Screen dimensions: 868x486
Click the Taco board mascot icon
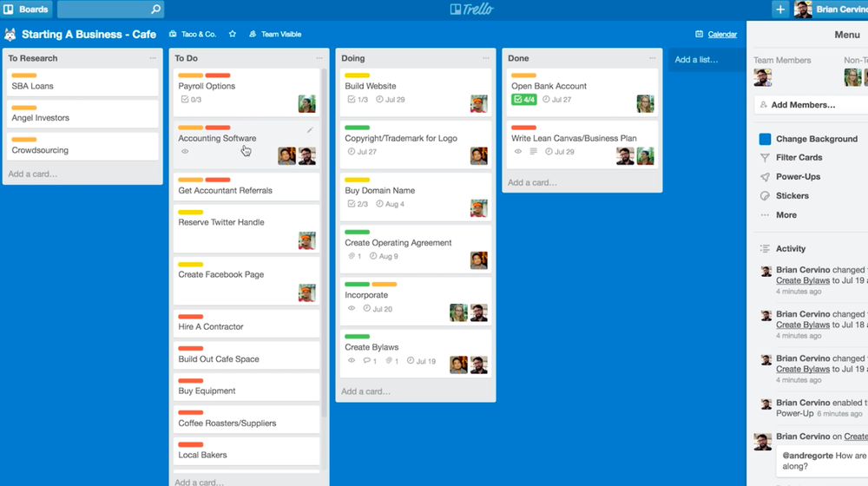pyautogui.click(x=10, y=35)
